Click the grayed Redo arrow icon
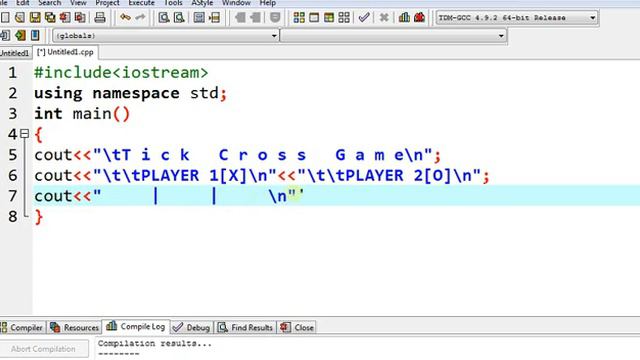This screenshot has height=360, width=640. [x=140, y=18]
